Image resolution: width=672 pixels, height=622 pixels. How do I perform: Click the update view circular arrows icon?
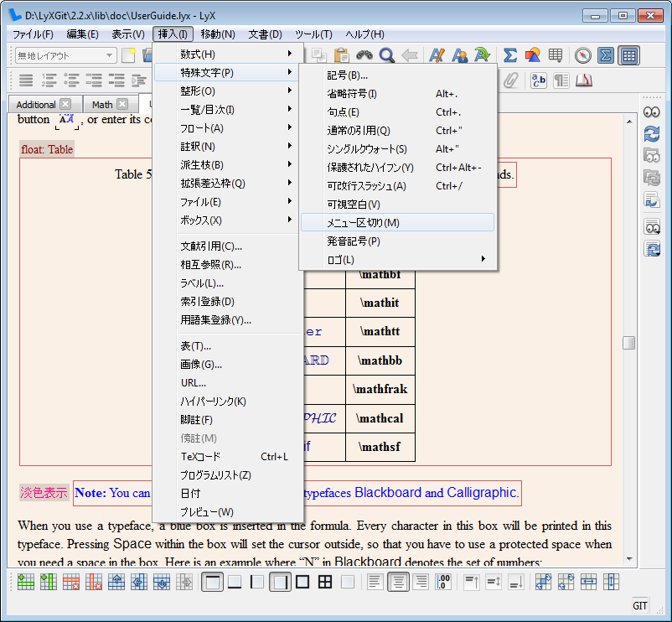tap(652, 134)
